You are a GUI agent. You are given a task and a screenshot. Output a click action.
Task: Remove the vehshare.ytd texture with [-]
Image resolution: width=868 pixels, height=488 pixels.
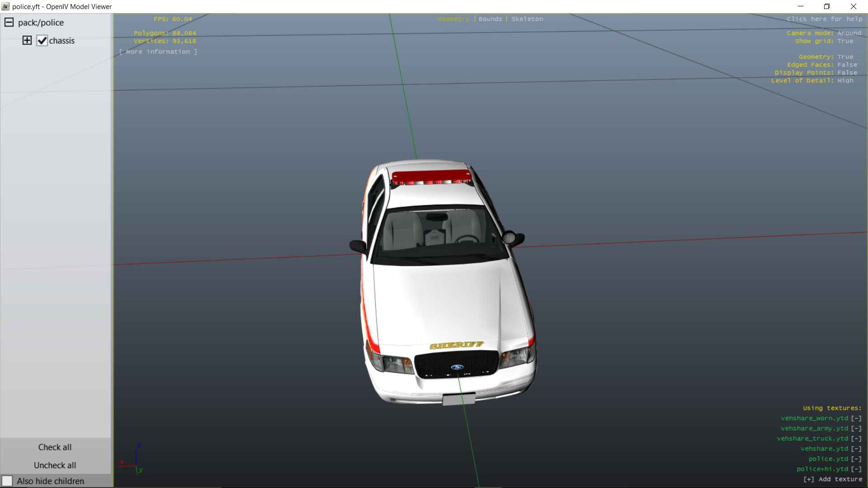pyautogui.click(x=856, y=449)
